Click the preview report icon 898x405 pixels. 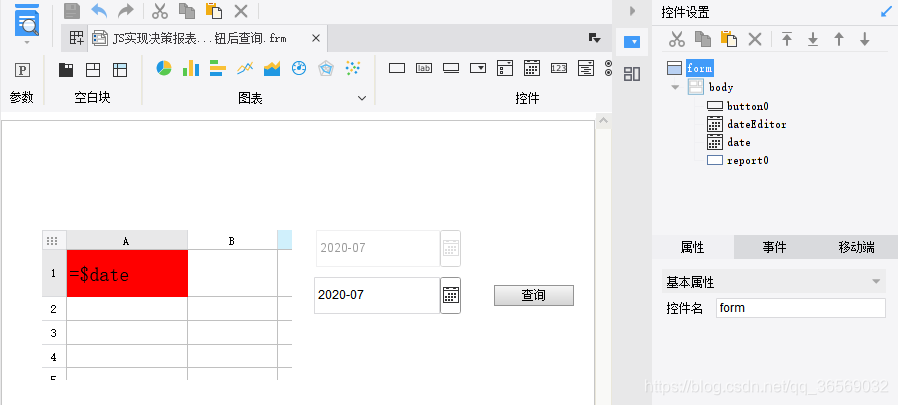27,21
